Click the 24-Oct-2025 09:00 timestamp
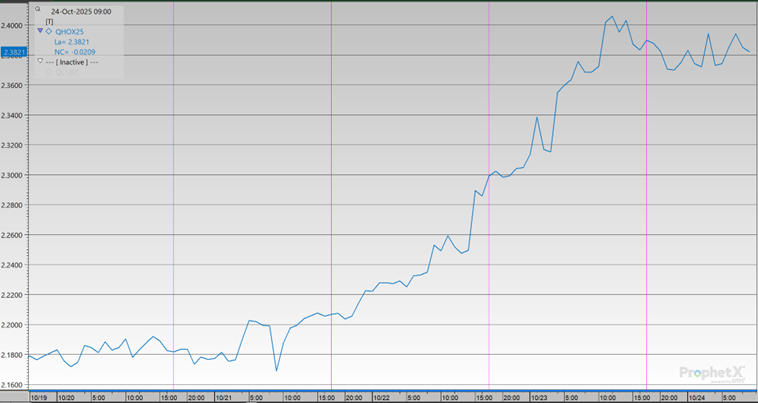Image resolution: width=758 pixels, height=403 pixels. click(80, 11)
